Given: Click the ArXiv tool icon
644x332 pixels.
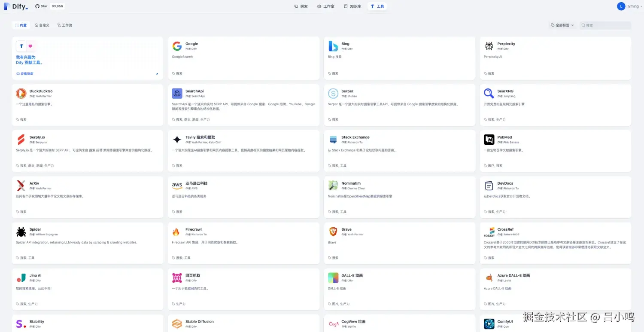Looking at the screenshot, I should (21, 186).
